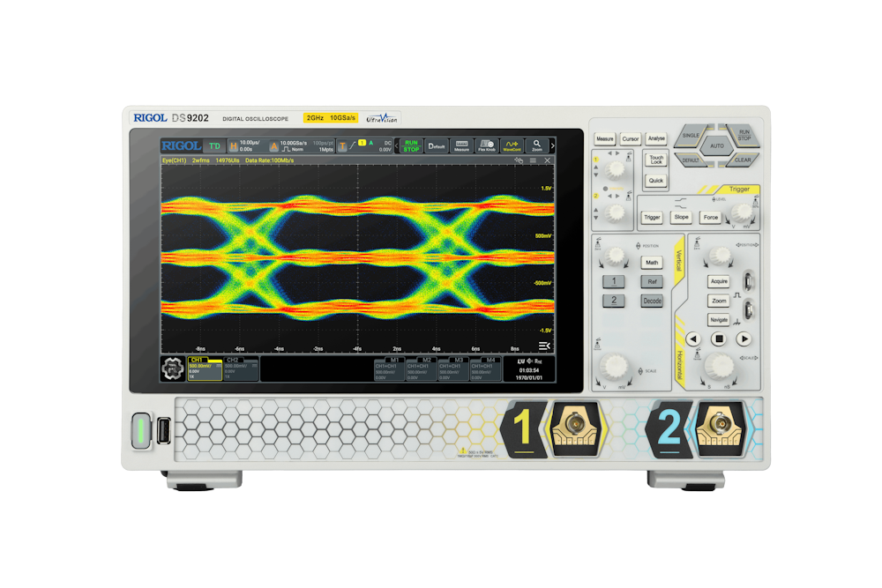Open the M3 math channel label

[x=459, y=360]
